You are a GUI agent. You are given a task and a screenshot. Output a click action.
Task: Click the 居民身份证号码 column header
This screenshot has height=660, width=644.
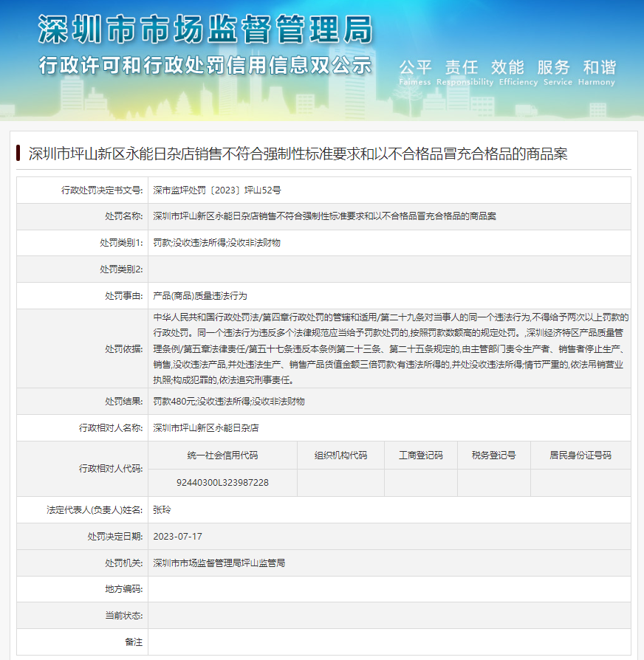click(x=580, y=456)
